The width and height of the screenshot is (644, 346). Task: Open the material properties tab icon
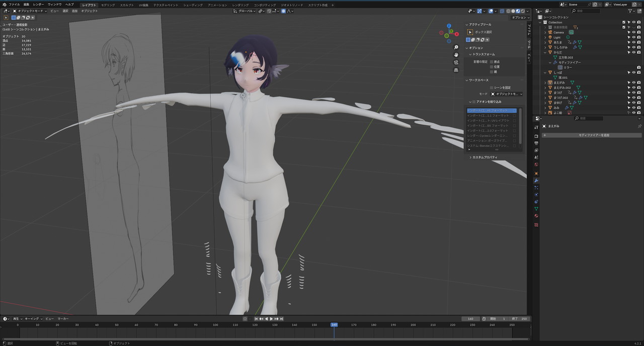tap(536, 216)
